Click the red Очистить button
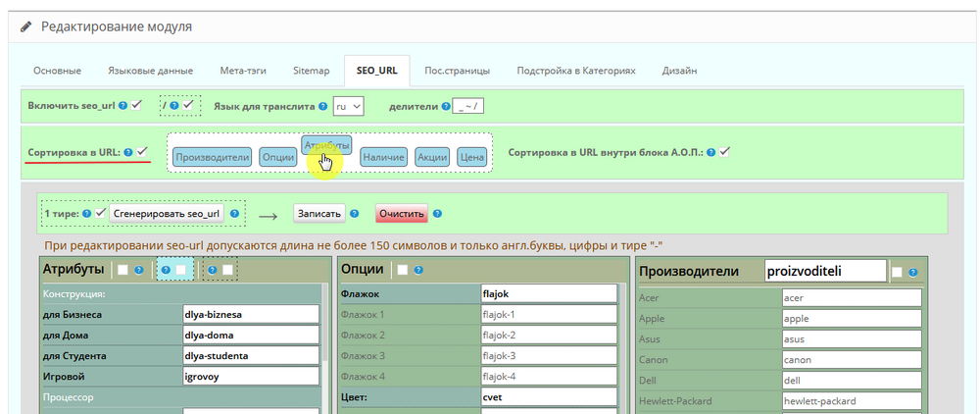 click(401, 213)
